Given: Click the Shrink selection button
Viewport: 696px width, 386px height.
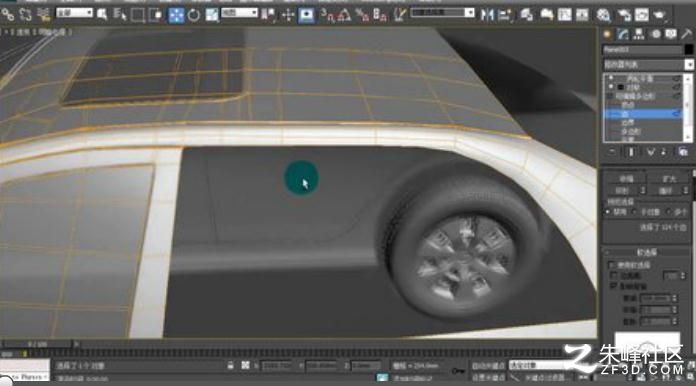Looking at the screenshot, I should click(626, 178).
